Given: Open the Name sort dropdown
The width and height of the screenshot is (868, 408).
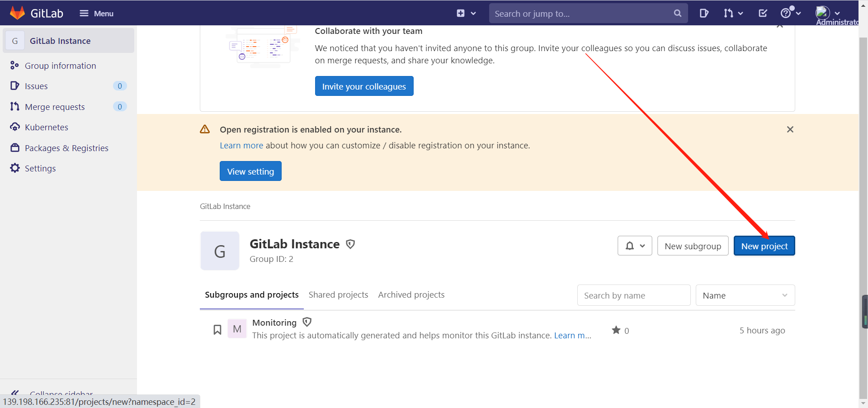Looking at the screenshot, I should (745, 295).
